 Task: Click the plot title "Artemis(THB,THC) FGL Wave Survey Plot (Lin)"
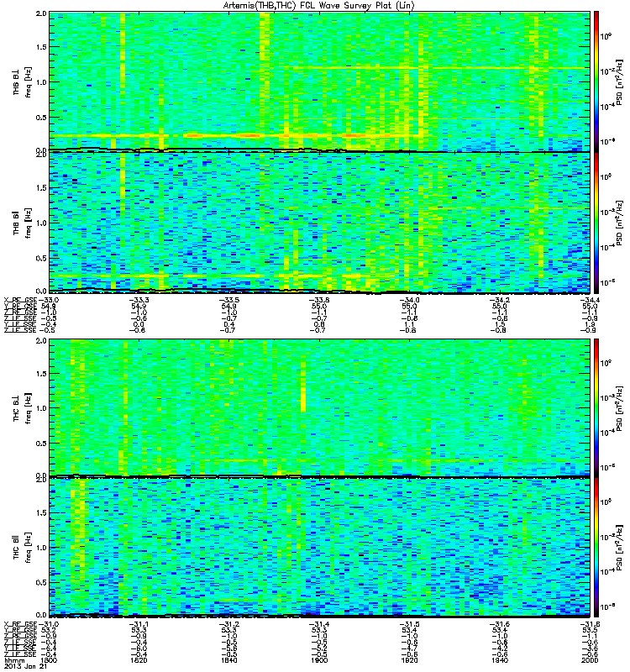318,6
